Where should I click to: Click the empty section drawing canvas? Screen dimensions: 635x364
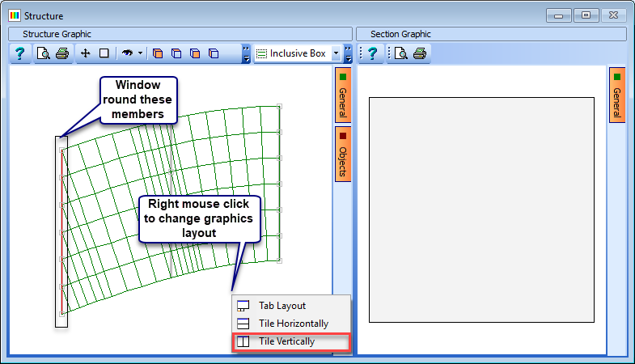tap(481, 210)
